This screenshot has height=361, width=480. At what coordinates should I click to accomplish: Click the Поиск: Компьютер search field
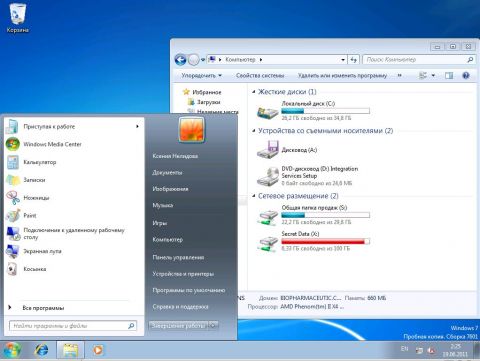419,60
